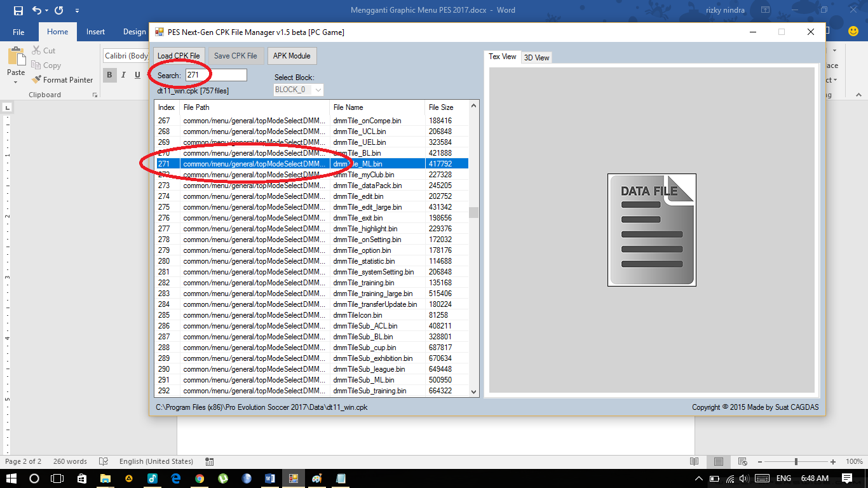
Task: Select the Format Painter brush in Word
Action: [62, 80]
